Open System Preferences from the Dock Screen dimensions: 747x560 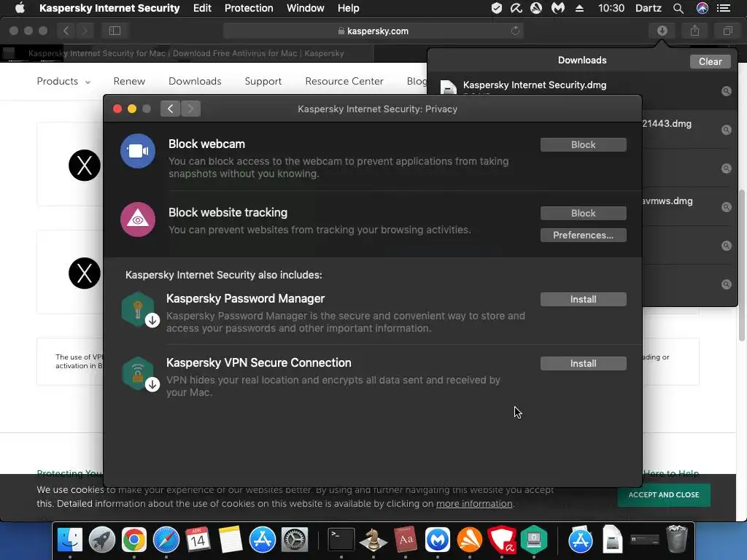coord(295,540)
